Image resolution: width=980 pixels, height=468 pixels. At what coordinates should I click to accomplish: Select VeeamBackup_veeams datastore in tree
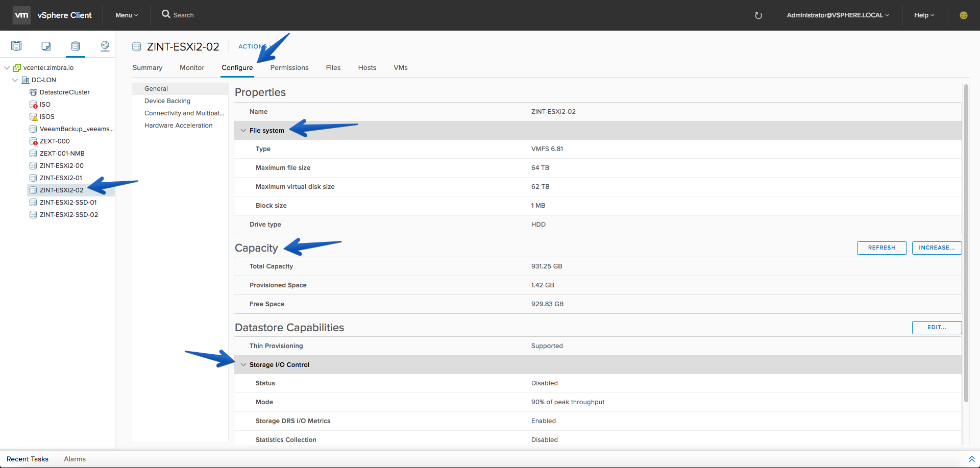coord(77,129)
